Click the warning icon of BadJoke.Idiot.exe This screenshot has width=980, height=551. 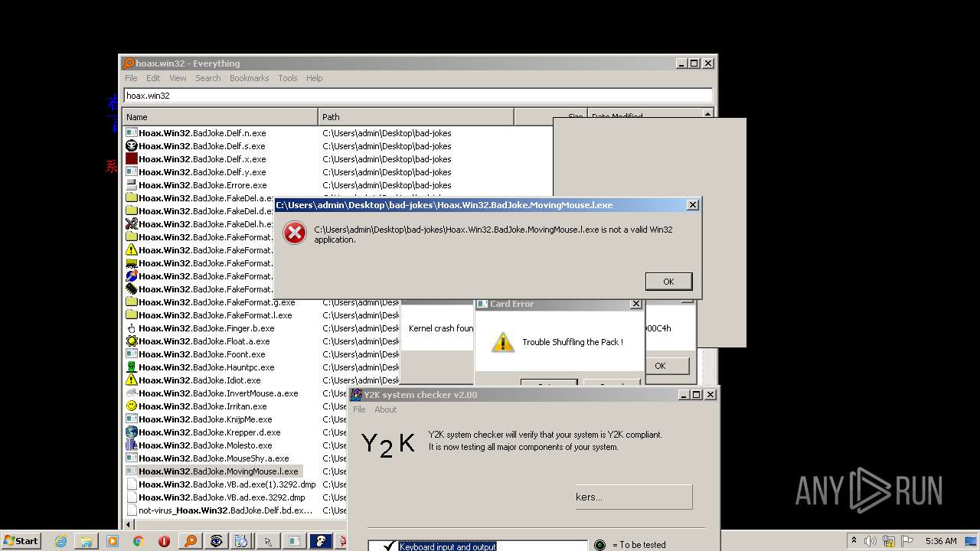click(131, 380)
